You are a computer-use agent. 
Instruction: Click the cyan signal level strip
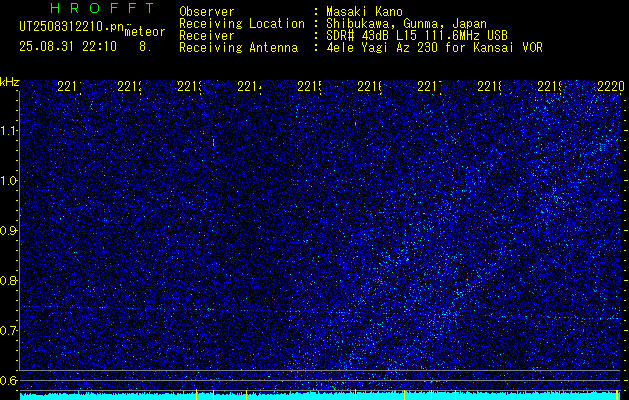tap(320, 396)
